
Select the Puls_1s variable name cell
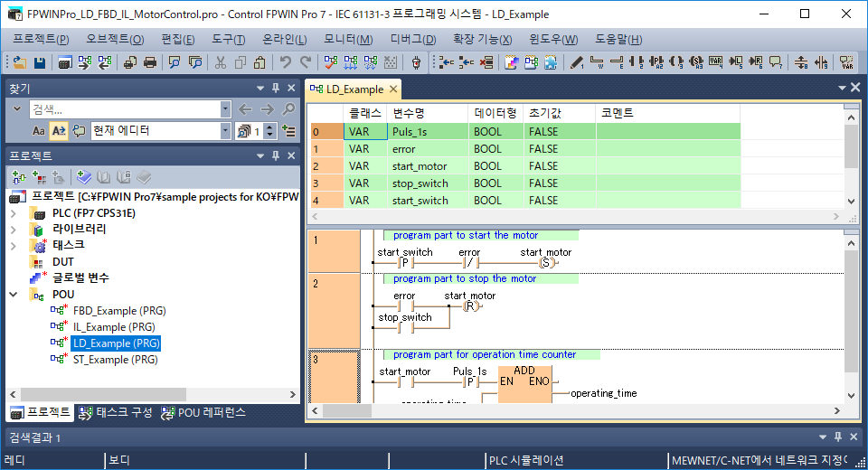click(x=428, y=132)
